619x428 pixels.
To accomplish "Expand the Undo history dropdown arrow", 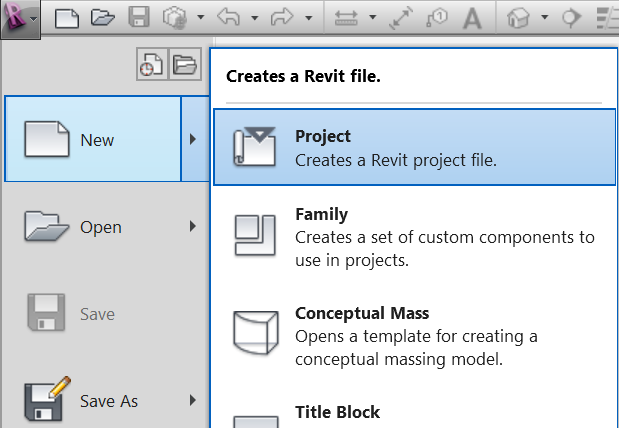I will [254, 18].
